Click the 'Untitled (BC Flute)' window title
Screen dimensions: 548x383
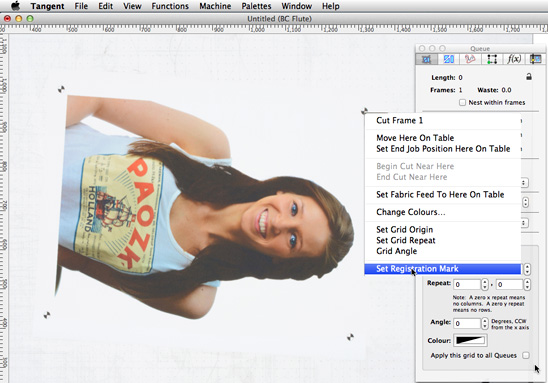pos(279,19)
